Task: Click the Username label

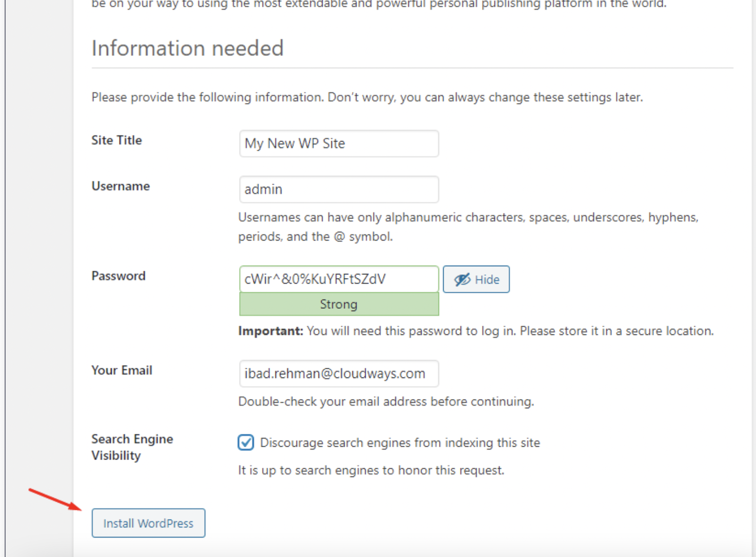Action: click(121, 186)
